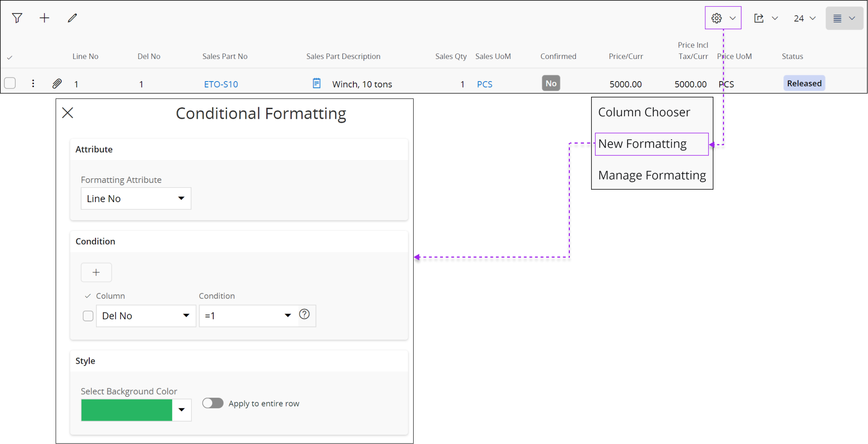Add a new condition with the plus button
The image size is (868, 444).
[x=96, y=272]
